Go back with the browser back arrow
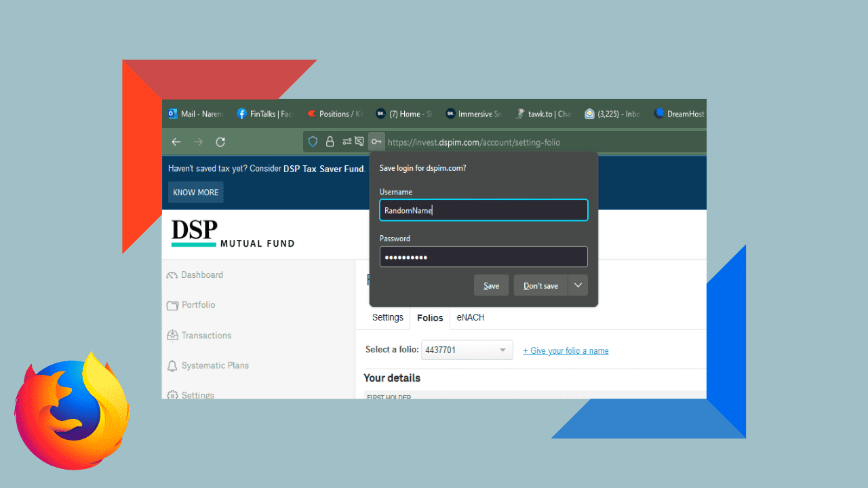Viewport: 868px width, 488px height. (176, 142)
